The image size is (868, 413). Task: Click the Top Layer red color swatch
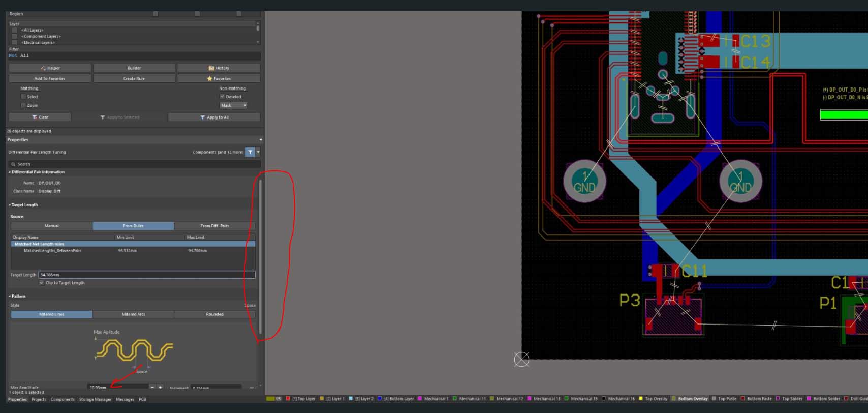(x=288, y=399)
